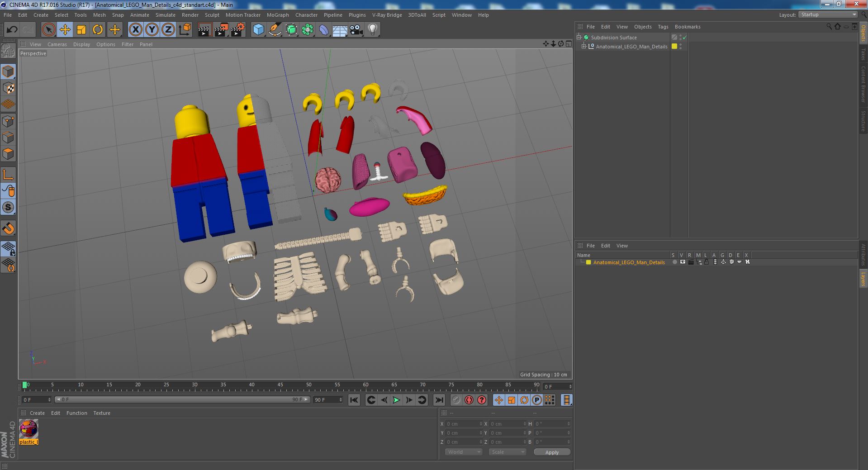This screenshot has width=868, height=470.
Task: Activate the Move tool
Action: [x=65, y=30]
